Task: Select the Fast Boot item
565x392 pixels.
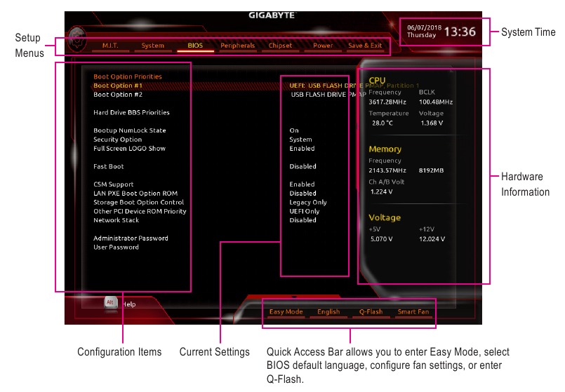Action: point(109,166)
